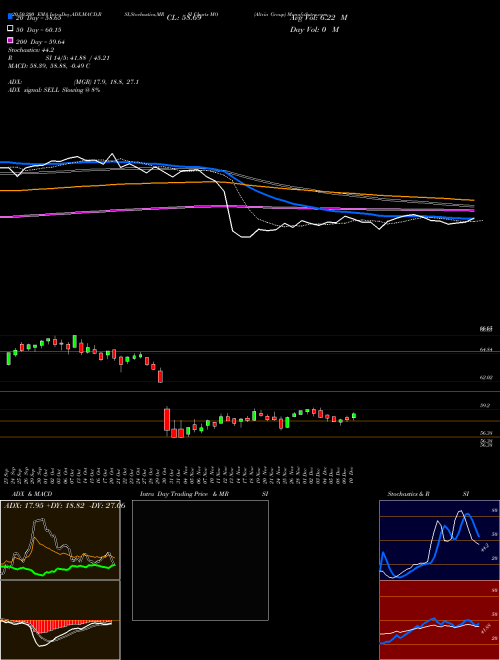Click the Day Vol: 0 M label

(x=314, y=29)
